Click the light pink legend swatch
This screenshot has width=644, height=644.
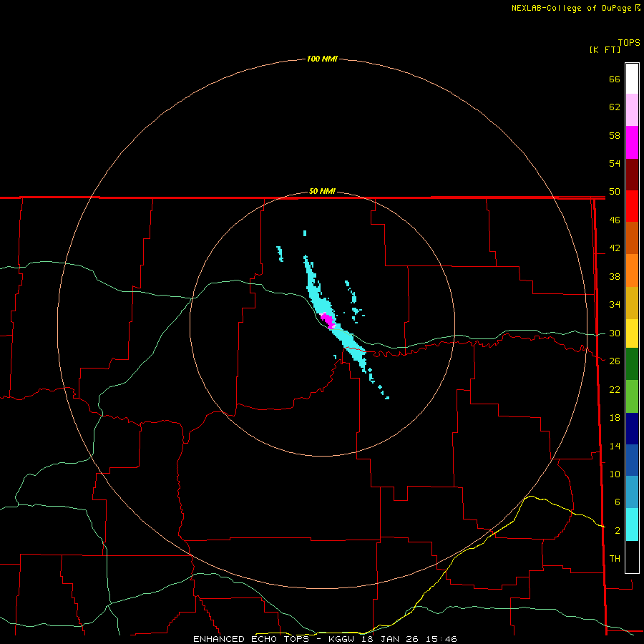632,110
